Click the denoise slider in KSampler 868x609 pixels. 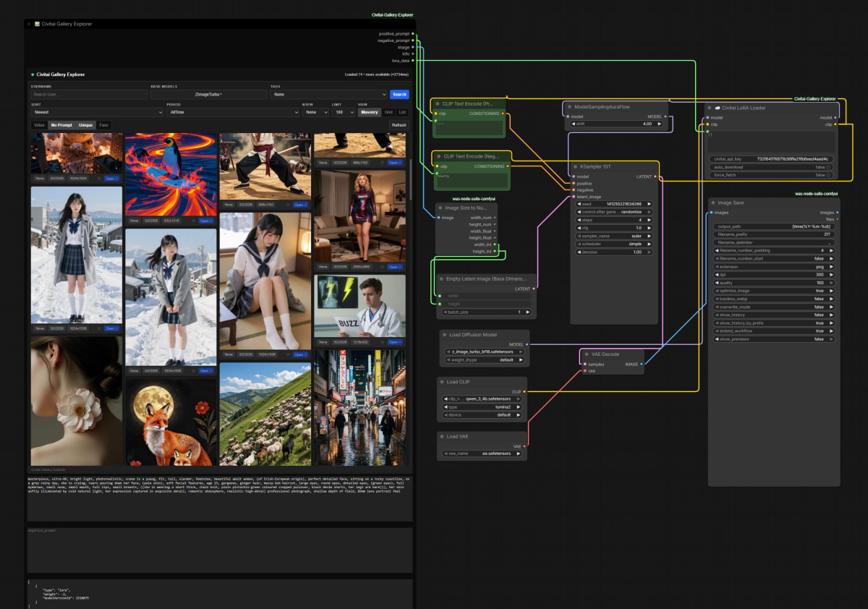[x=615, y=252]
